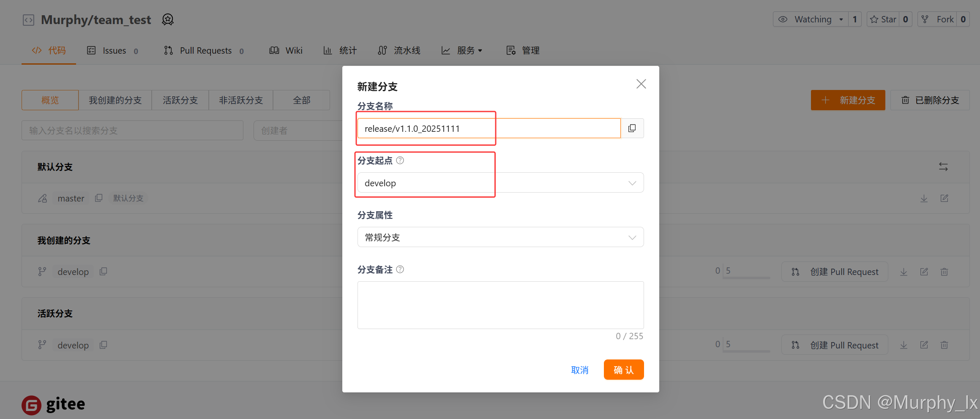The image size is (980, 419).
Task: Create Pull Request for develop in 我创建的分支
Action: coord(835,272)
